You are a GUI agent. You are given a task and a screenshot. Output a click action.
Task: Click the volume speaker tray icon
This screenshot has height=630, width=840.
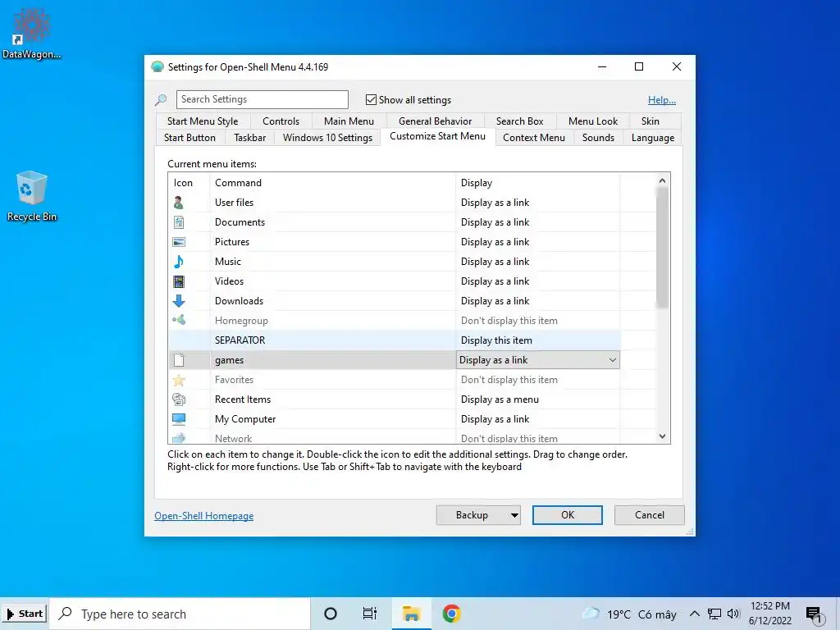click(733, 614)
